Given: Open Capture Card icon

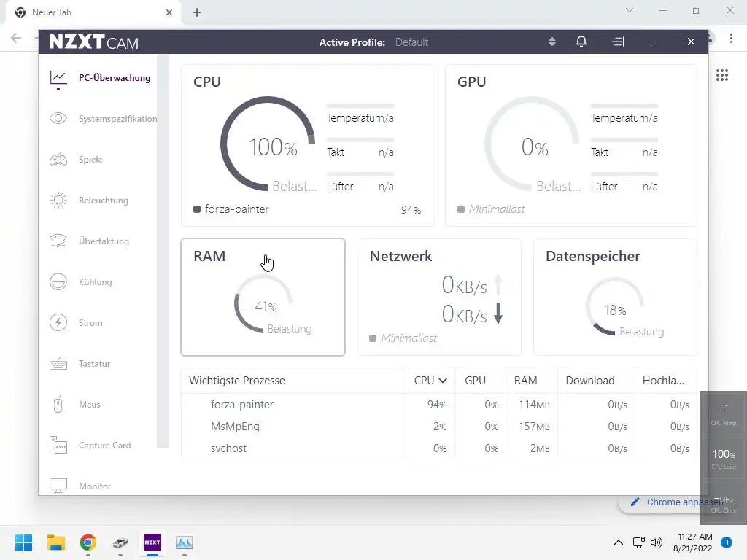Looking at the screenshot, I should click(x=58, y=445).
